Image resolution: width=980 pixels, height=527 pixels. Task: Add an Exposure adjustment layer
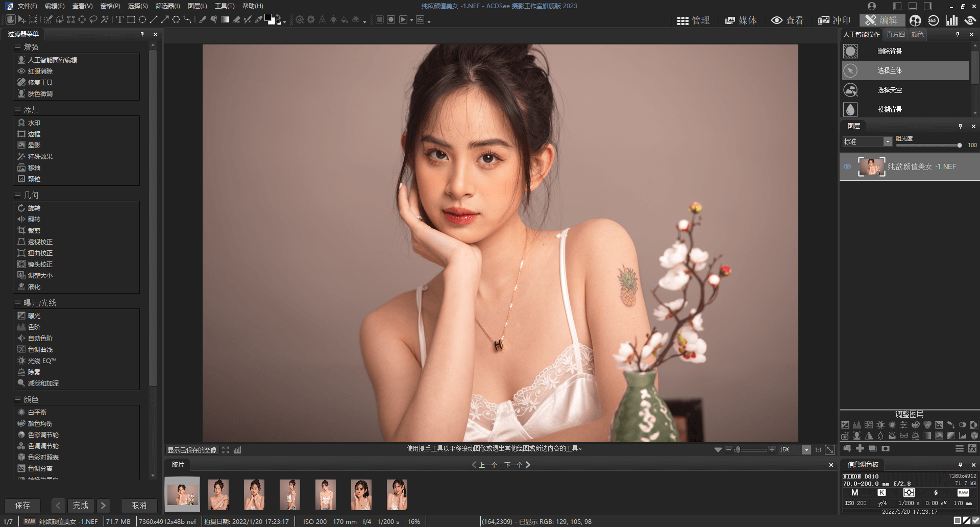click(845, 425)
